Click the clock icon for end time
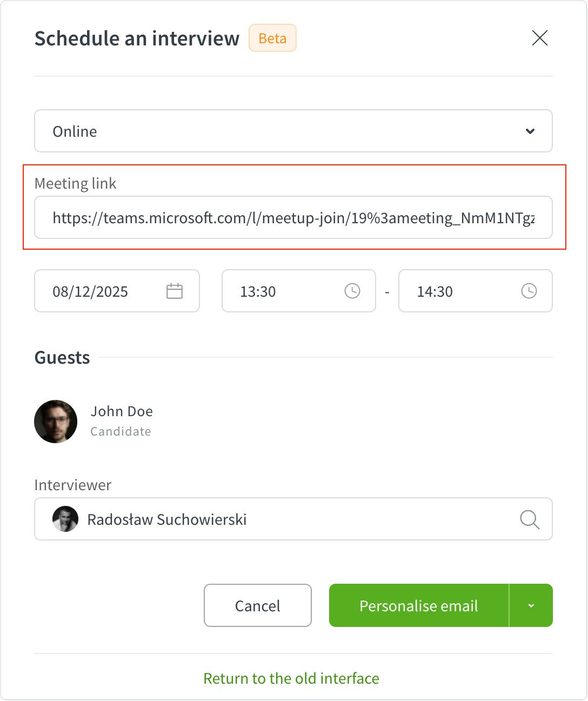Image resolution: width=588 pixels, height=701 pixels. 529,291
